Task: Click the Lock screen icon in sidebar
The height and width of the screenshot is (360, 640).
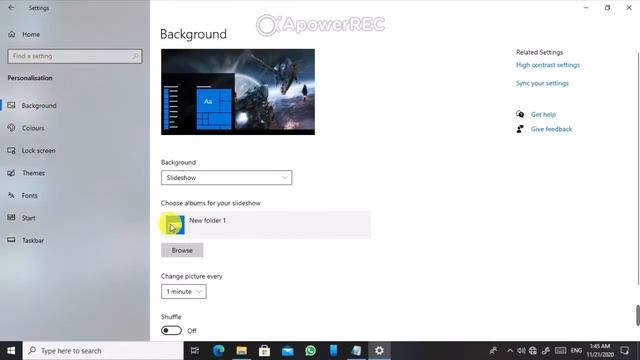Action: point(11,150)
